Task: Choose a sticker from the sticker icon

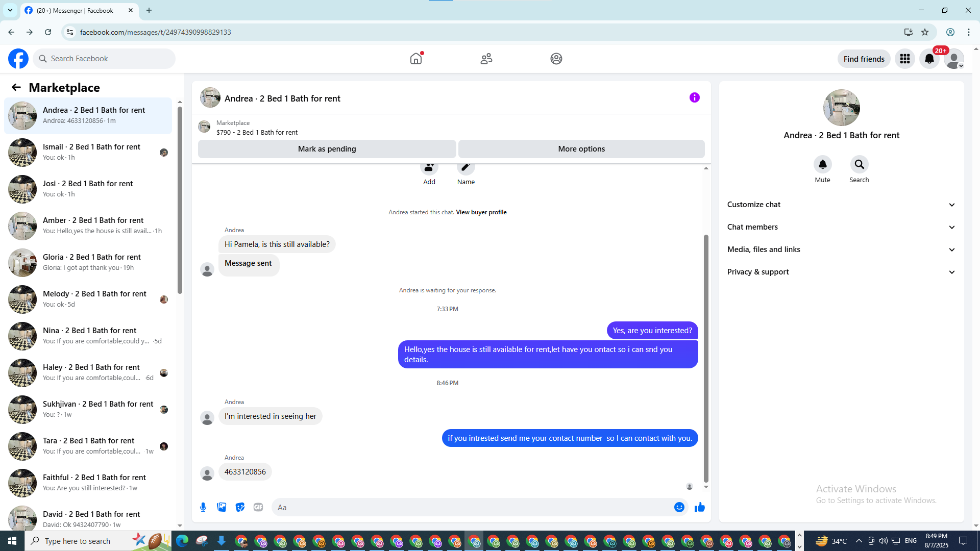Action: pos(240,507)
